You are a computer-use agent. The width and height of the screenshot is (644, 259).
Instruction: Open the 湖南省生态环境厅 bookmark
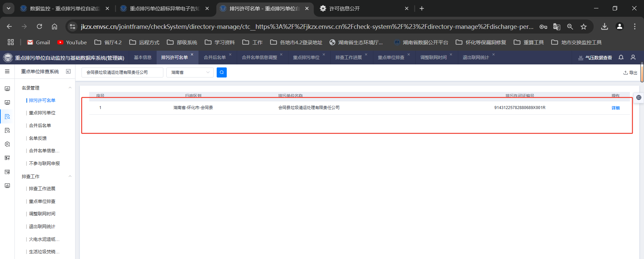point(356,42)
